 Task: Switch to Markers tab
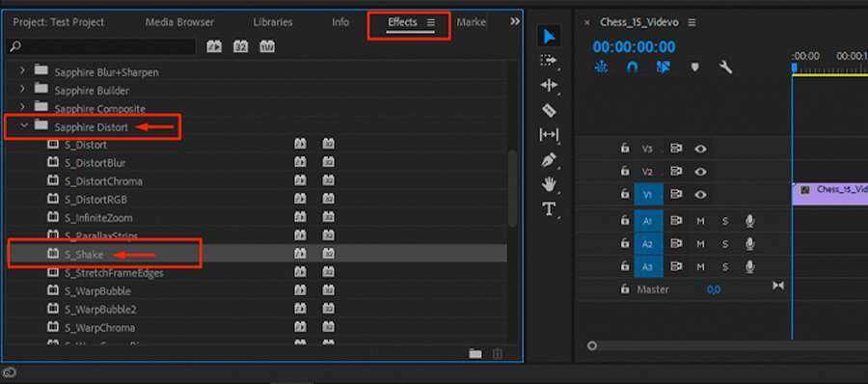pyautogui.click(x=471, y=22)
